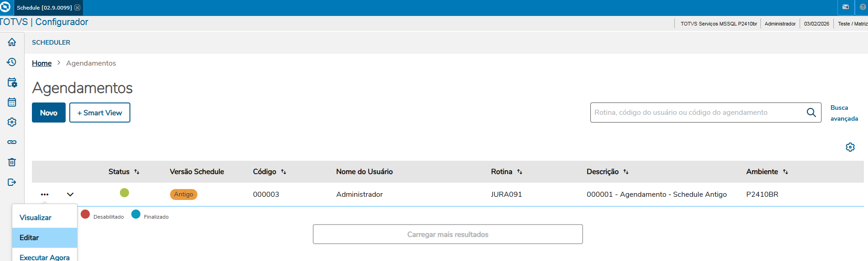Sort by Status column arrows

point(137,172)
